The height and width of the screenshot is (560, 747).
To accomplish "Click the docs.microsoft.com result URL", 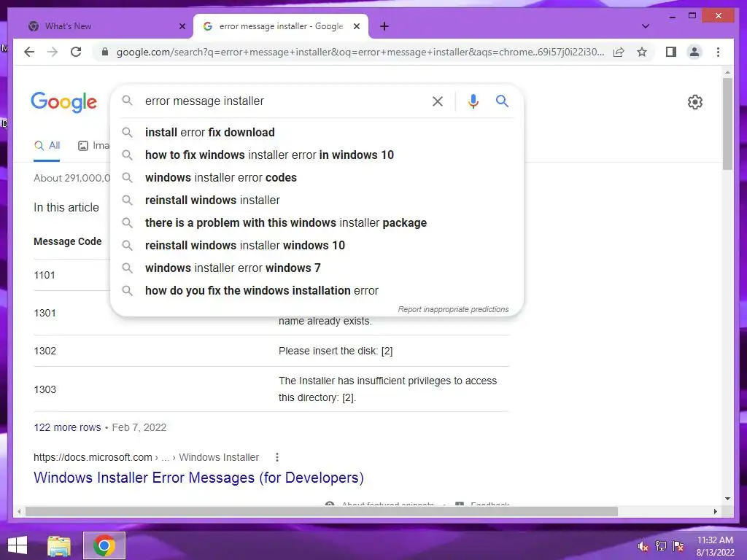I will [146, 458].
